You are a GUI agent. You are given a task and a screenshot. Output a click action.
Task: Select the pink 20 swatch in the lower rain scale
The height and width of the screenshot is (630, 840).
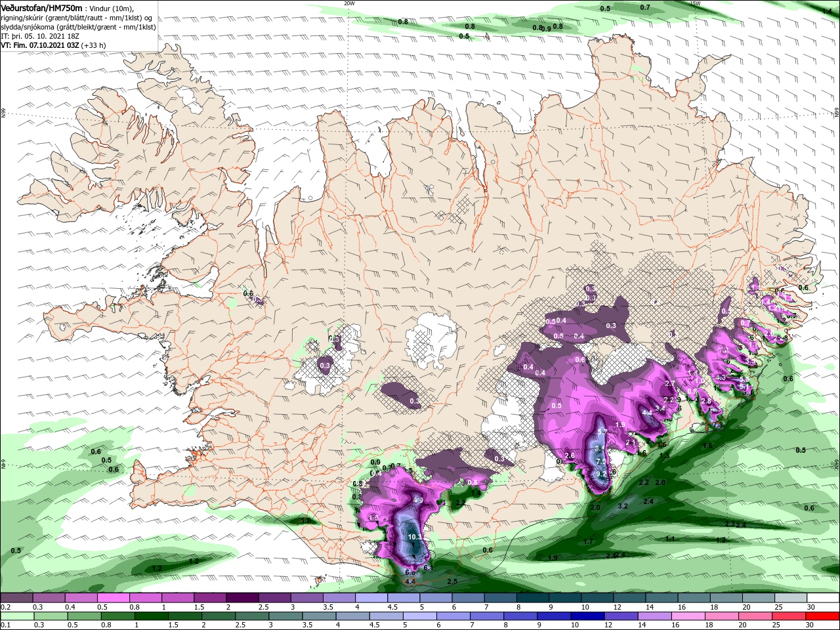pyautogui.click(x=755, y=616)
